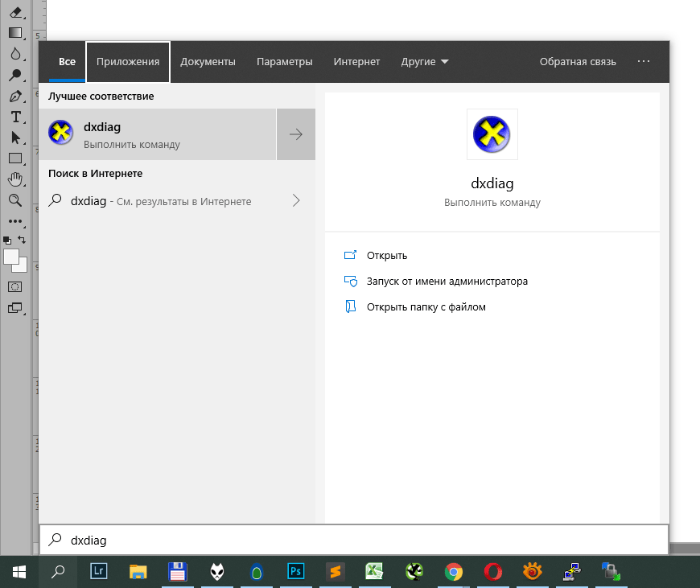Select the Gradient tool in Photoshop toolbar
Image resolution: width=700 pixels, height=588 pixels.
click(x=15, y=33)
